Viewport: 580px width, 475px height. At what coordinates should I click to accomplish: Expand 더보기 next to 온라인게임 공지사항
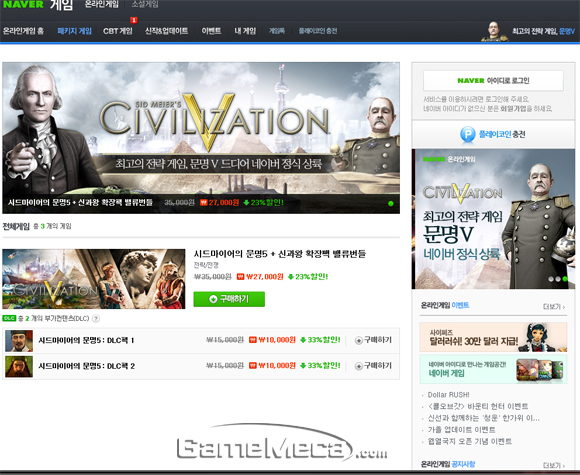click(554, 465)
